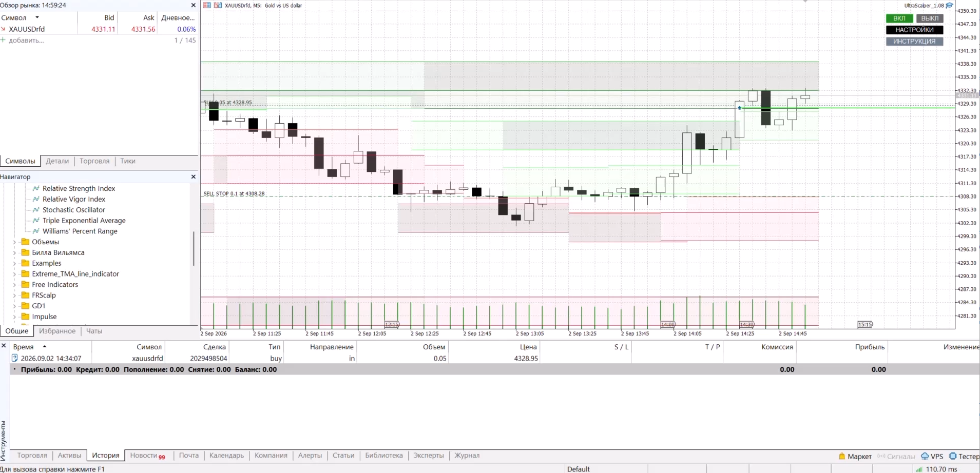Image resolution: width=980 pixels, height=473 pixels.
Task: Click the UltraScaler expert advisor hat icon
Action: click(x=950, y=6)
